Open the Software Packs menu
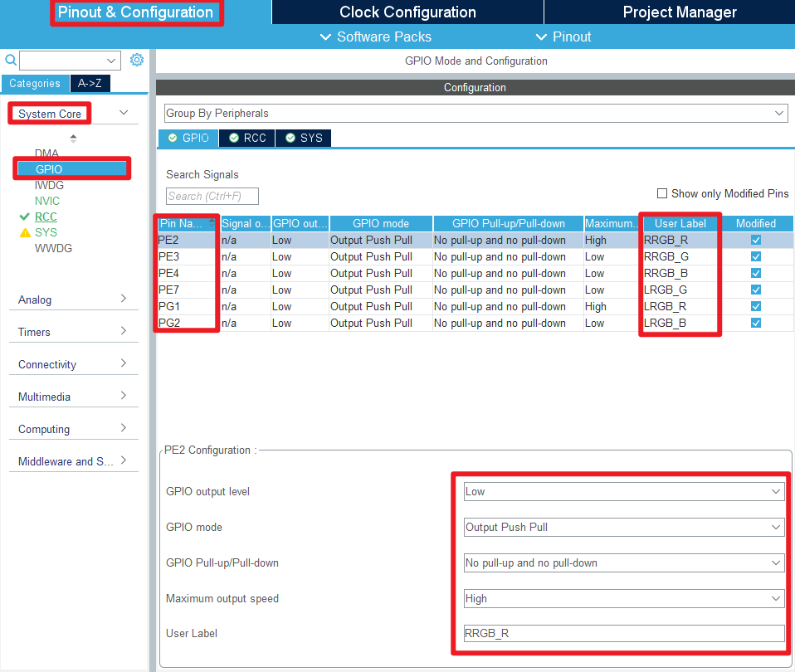 coord(376,37)
